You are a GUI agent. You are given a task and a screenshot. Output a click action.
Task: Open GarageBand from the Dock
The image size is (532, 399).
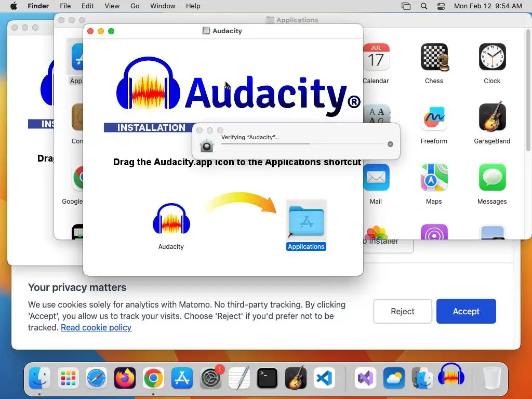point(296,378)
